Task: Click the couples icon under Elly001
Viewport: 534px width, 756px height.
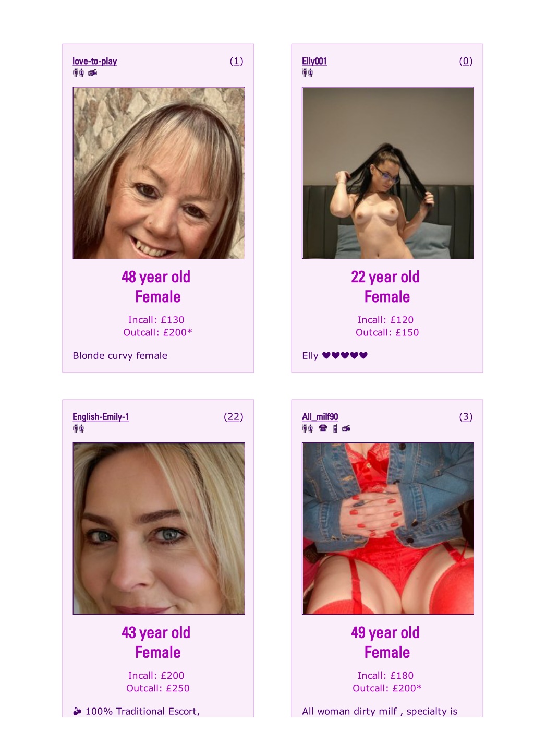Action: [x=308, y=73]
